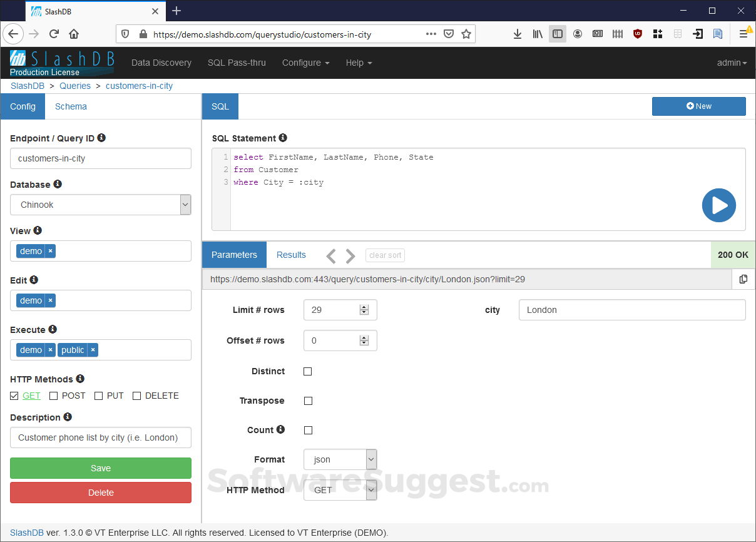Click the SlashDB logo in the navbar

tap(61, 59)
